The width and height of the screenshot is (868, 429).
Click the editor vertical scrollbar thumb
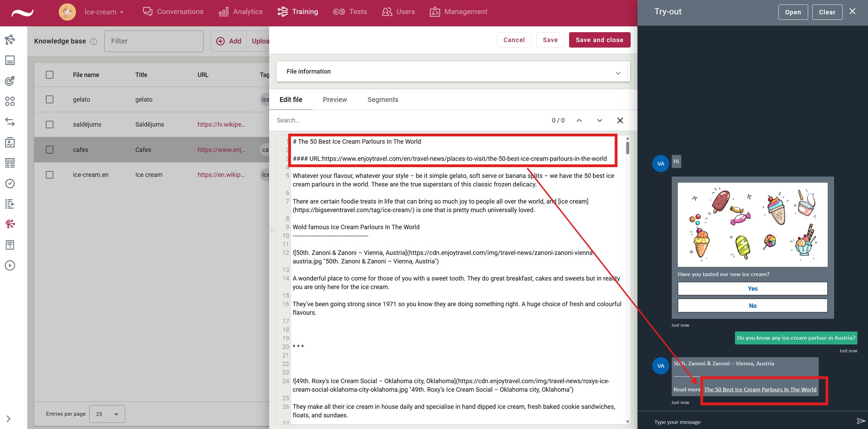628,148
